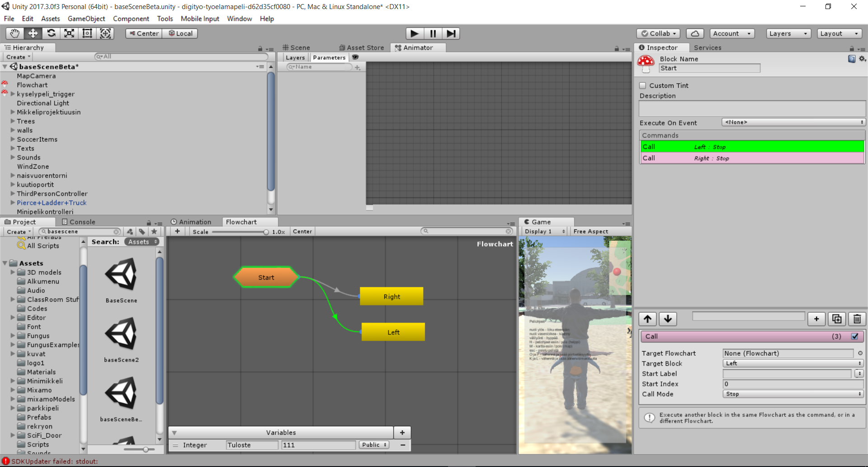The image size is (868, 467).
Task: Click the cloud services icon
Action: [695, 33]
